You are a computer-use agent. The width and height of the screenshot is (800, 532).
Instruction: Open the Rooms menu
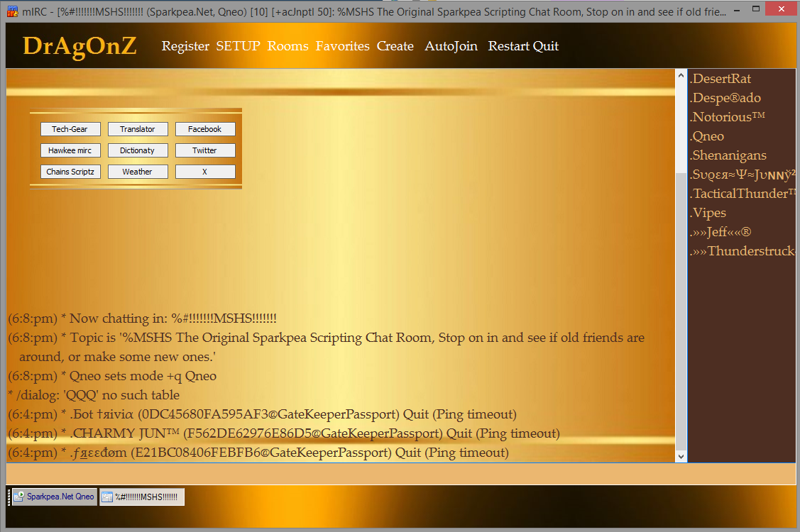(x=287, y=46)
